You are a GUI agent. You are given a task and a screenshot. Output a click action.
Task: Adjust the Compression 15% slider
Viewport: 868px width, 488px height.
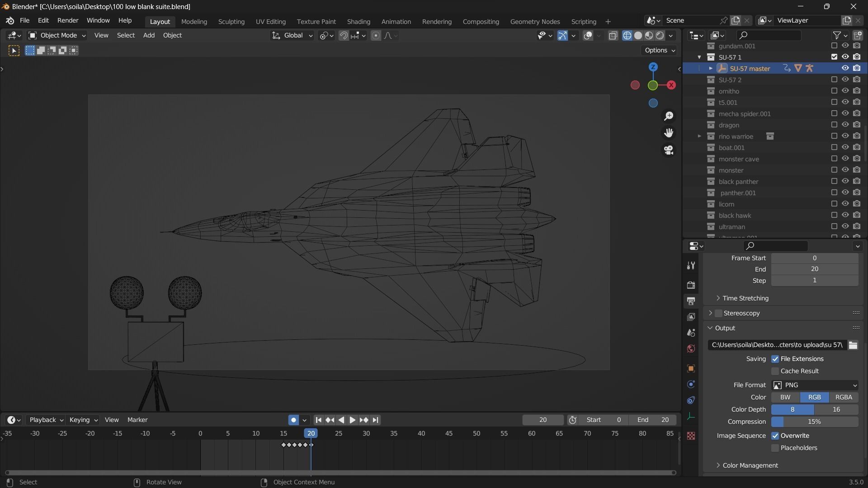815,422
